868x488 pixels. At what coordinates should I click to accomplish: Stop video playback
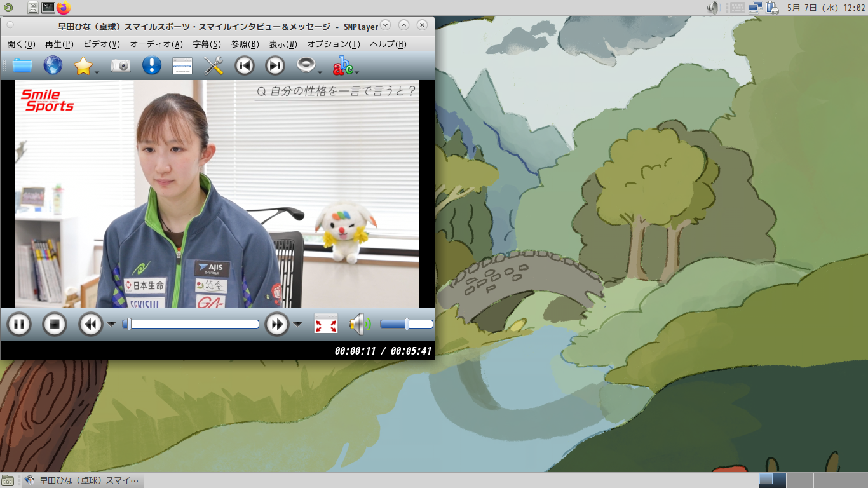tap(55, 325)
